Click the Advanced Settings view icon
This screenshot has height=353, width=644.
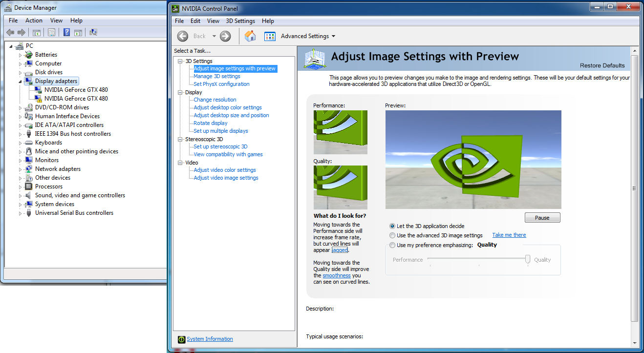coord(270,36)
